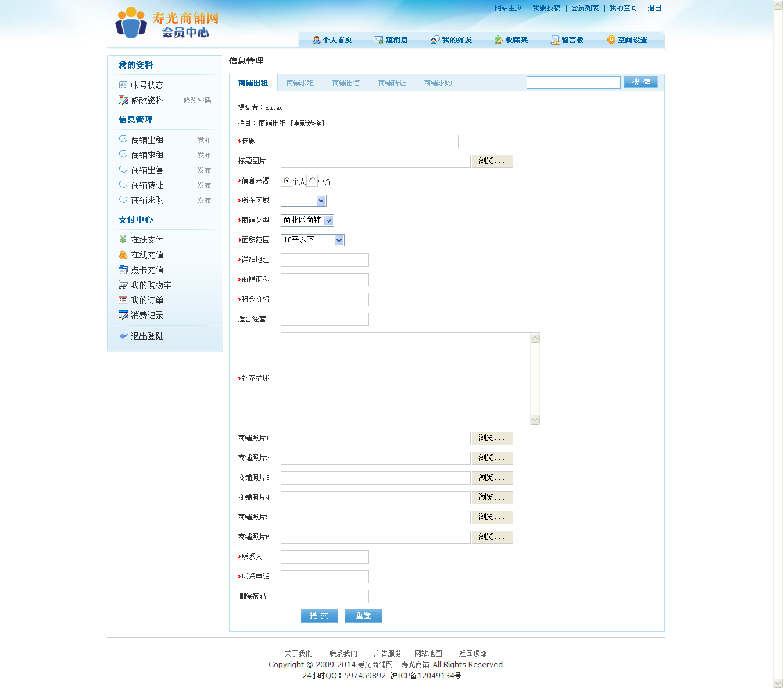
Task: Switch to the 商铺求租 tab
Action: pos(300,83)
